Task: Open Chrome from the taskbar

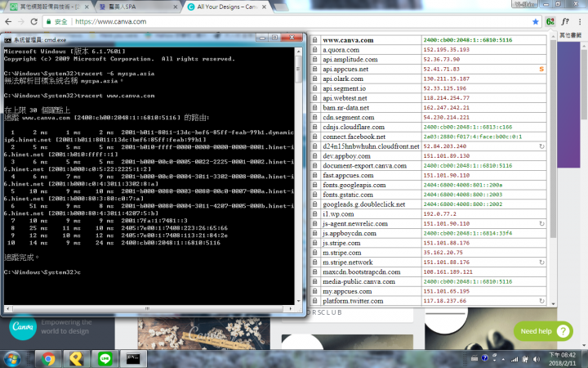Action: point(48,359)
